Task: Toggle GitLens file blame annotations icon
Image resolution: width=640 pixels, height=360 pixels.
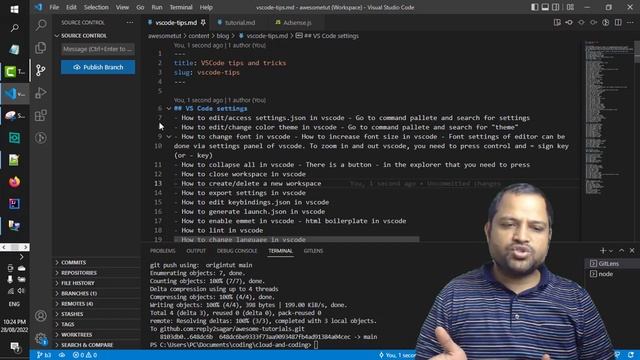Action: [606, 22]
